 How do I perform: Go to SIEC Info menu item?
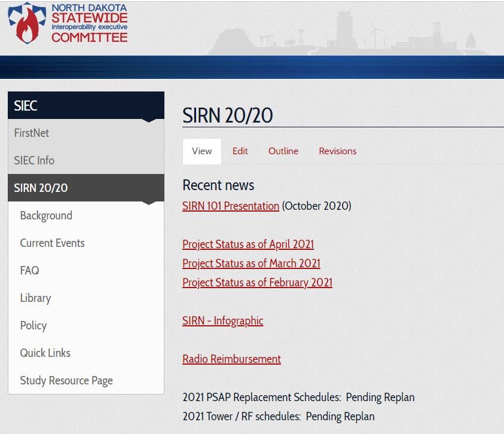86,160
